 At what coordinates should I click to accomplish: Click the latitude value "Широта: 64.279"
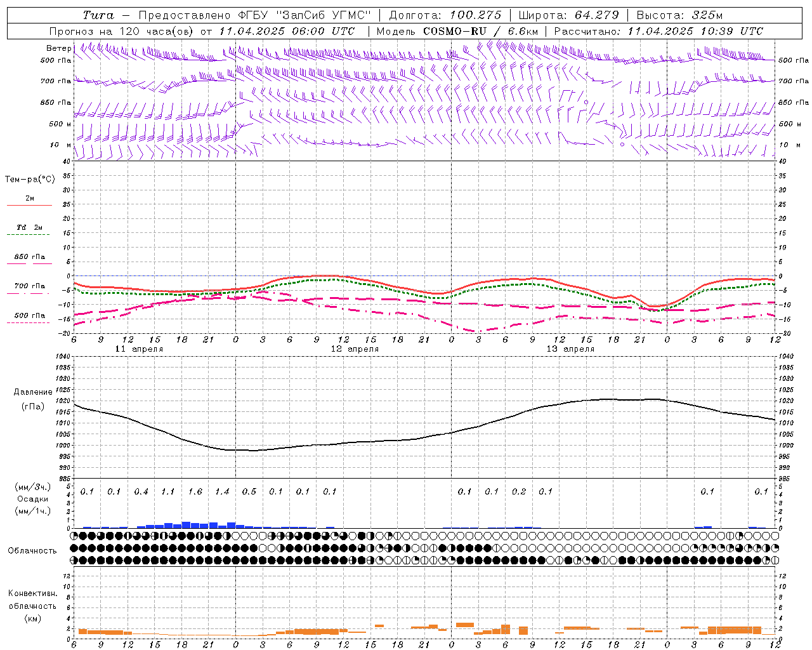point(568,15)
